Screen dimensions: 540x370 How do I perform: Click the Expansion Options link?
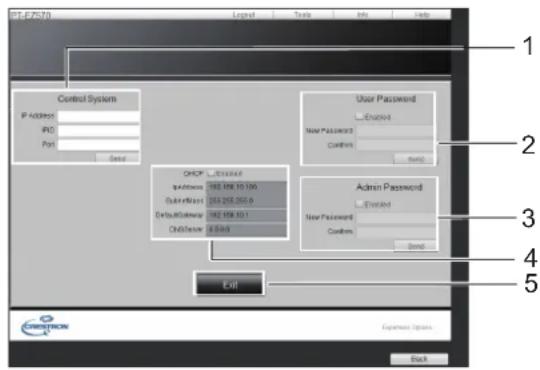click(x=407, y=327)
